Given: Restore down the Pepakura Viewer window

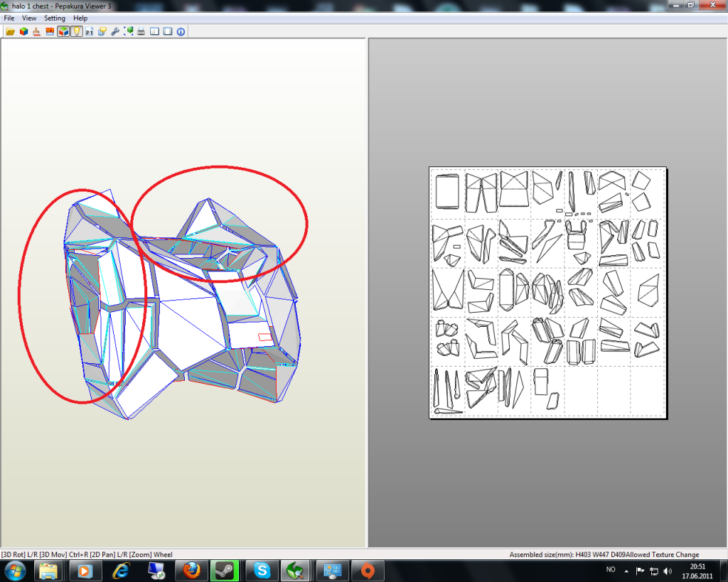Looking at the screenshot, I should (x=691, y=5).
